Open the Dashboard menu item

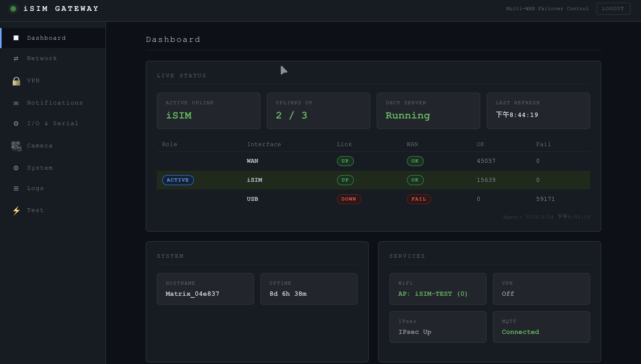53,38
